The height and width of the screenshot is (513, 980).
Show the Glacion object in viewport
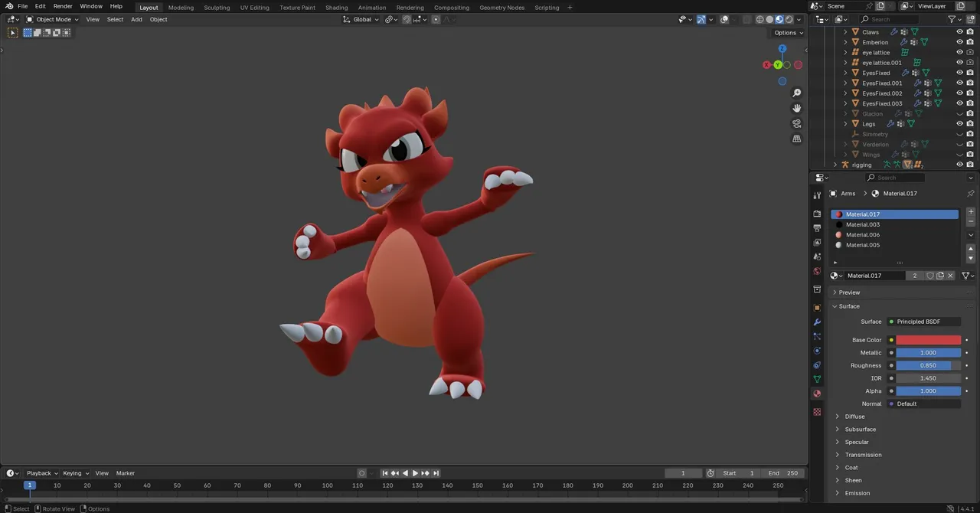(x=959, y=114)
